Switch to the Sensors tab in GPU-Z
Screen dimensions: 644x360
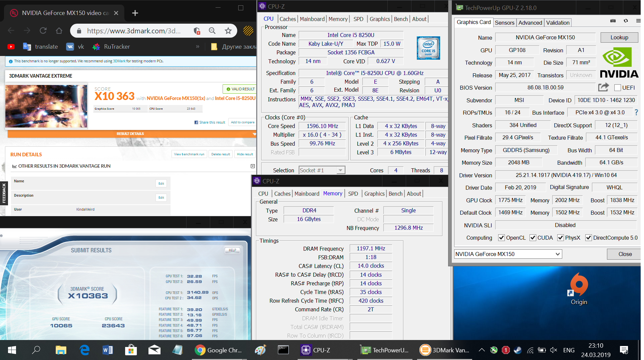coord(505,23)
